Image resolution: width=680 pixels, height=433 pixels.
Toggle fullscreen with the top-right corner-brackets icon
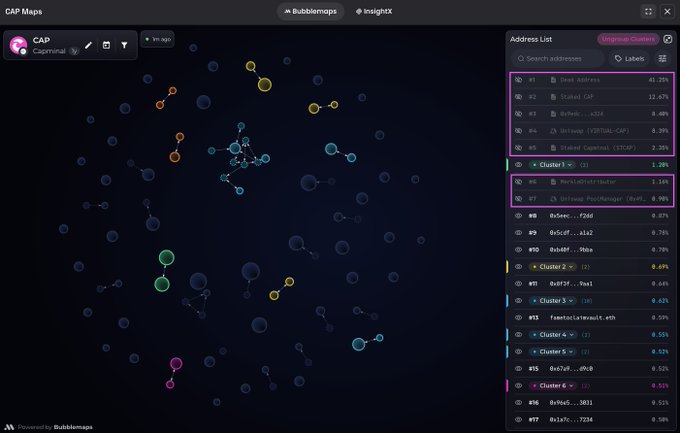[x=648, y=12]
